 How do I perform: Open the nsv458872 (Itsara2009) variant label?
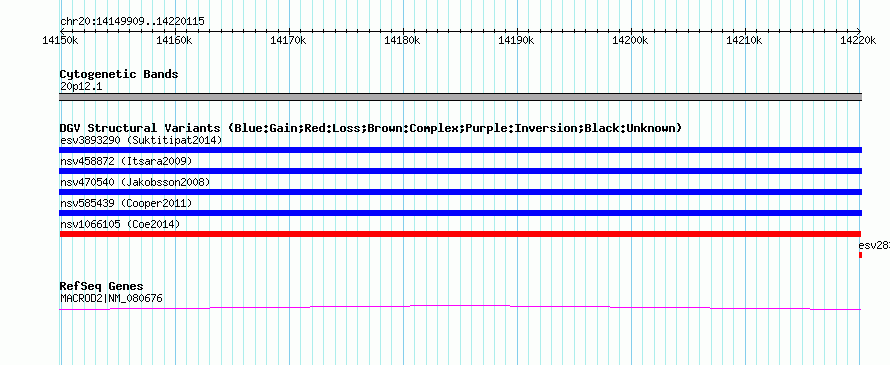(126, 161)
